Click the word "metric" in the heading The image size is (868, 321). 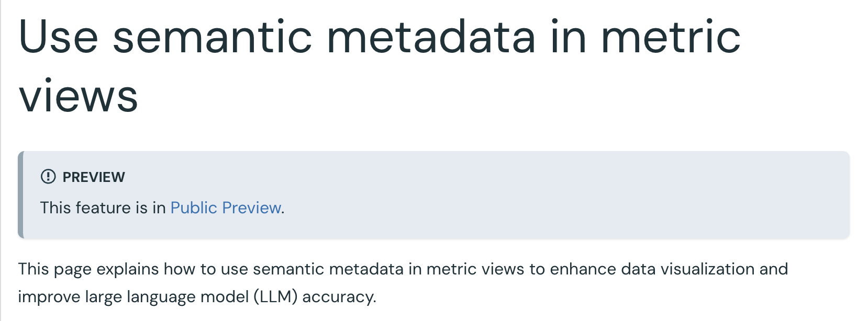click(671, 37)
